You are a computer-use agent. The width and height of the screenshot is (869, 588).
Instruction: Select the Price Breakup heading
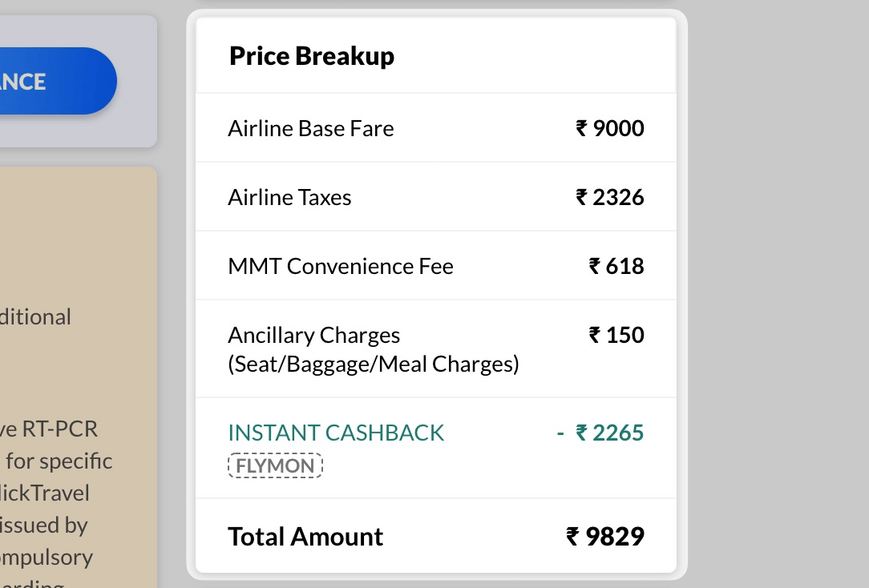[x=312, y=56]
